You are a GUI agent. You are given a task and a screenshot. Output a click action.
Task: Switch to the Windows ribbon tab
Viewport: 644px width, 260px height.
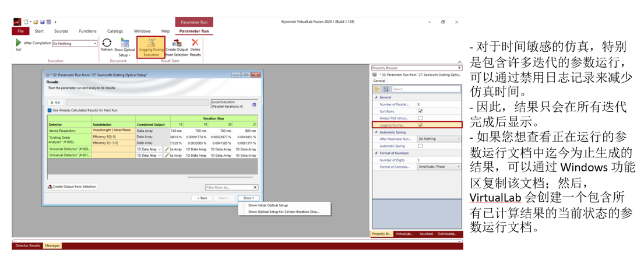(x=142, y=31)
